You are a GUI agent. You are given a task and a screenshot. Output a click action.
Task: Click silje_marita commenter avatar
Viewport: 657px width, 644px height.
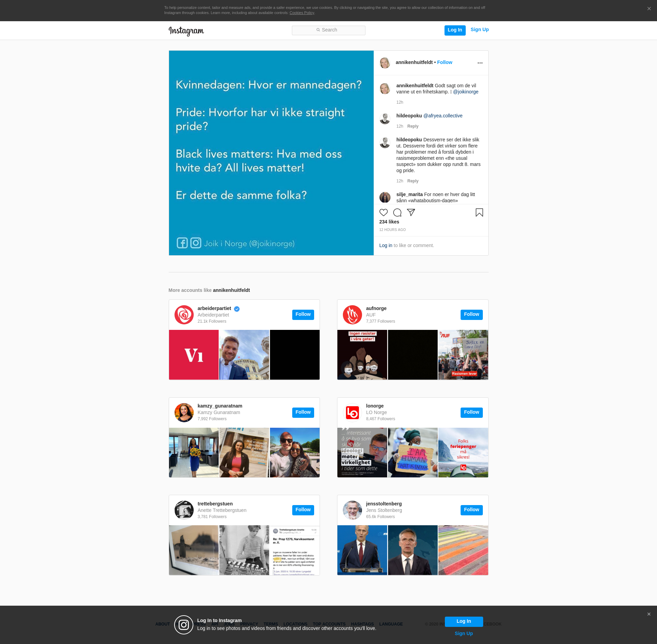click(x=385, y=197)
